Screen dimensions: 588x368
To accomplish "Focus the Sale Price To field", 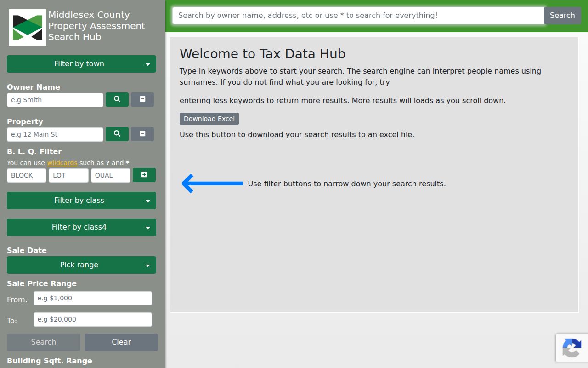I will click(93, 319).
